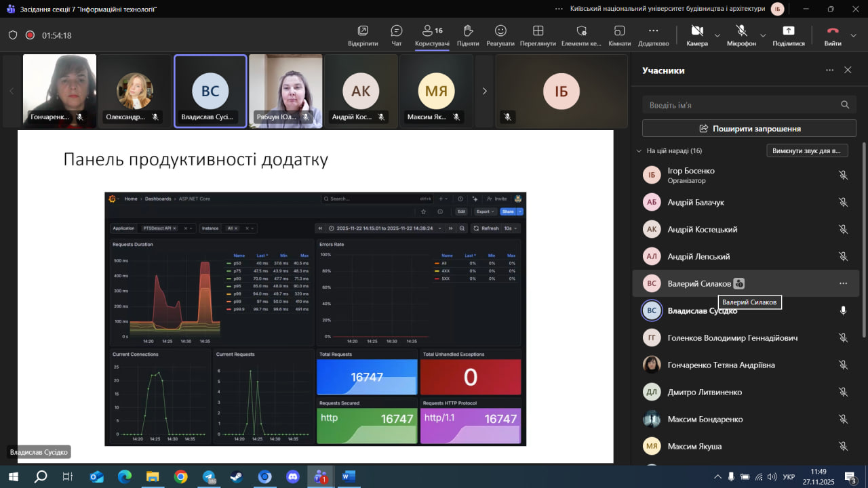868x488 pixels.
Task: Open the Leave button dropdown arrow
Action: coord(854,35)
